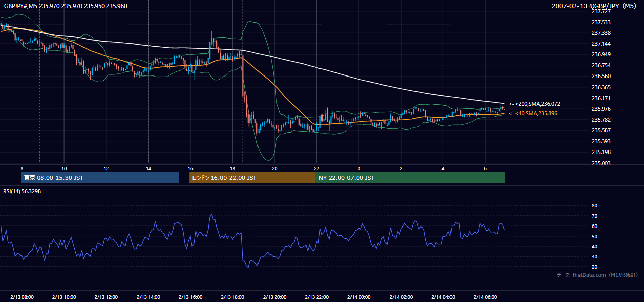Click the '2/13 20:00' bottom time label

[x=275, y=297]
